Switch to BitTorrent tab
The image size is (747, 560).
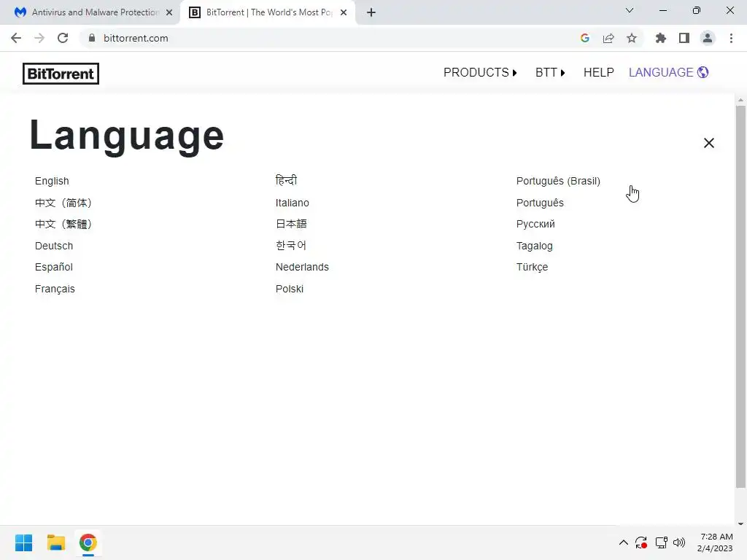tap(267, 12)
